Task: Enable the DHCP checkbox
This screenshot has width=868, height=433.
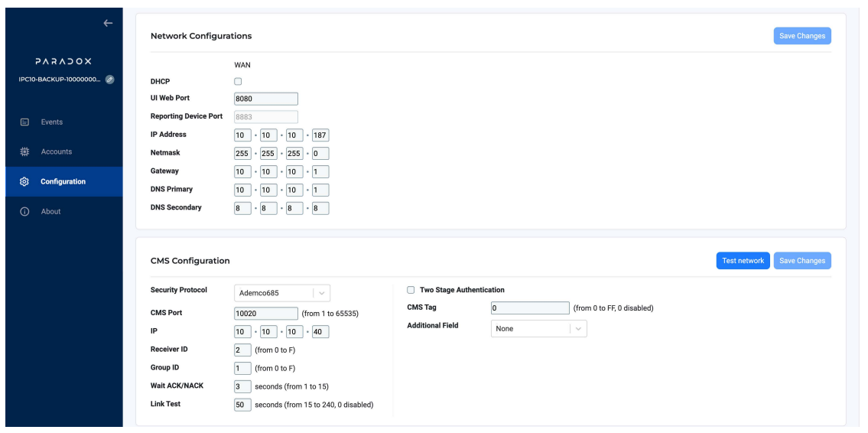Action: [x=238, y=82]
